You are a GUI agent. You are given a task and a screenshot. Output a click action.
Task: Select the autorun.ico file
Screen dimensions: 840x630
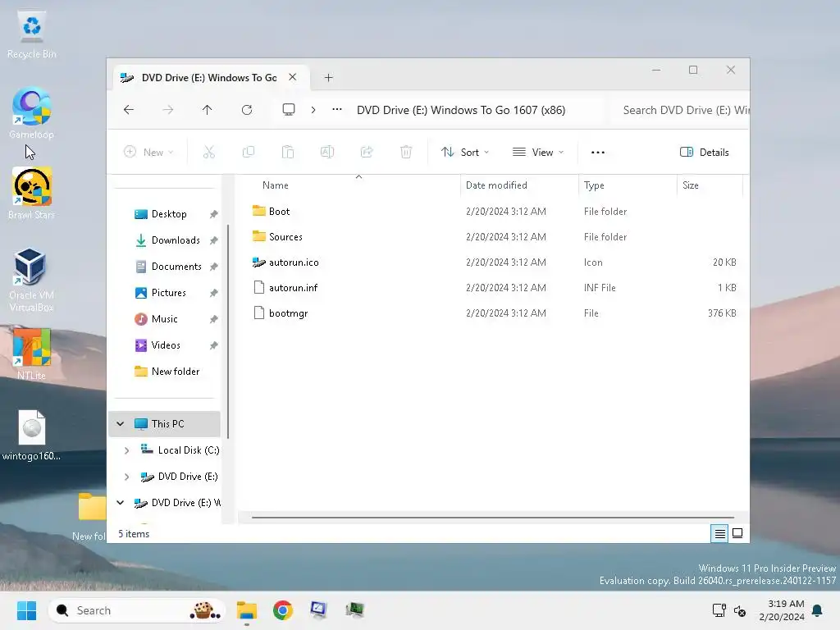click(x=294, y=262)
